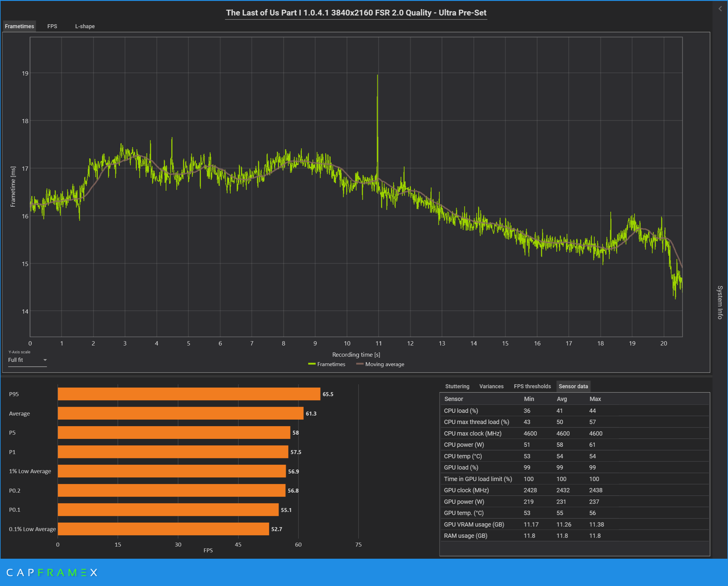
Task: Click the 0.1% Low Average bar
Action: [x=163, y=529]
